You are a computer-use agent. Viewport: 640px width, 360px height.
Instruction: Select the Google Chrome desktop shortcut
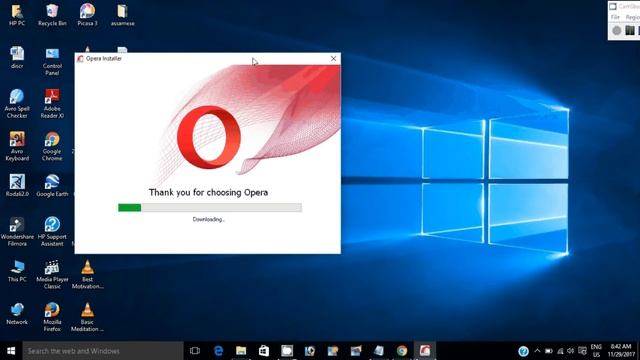pyautogui.click(x=52, y=147)
